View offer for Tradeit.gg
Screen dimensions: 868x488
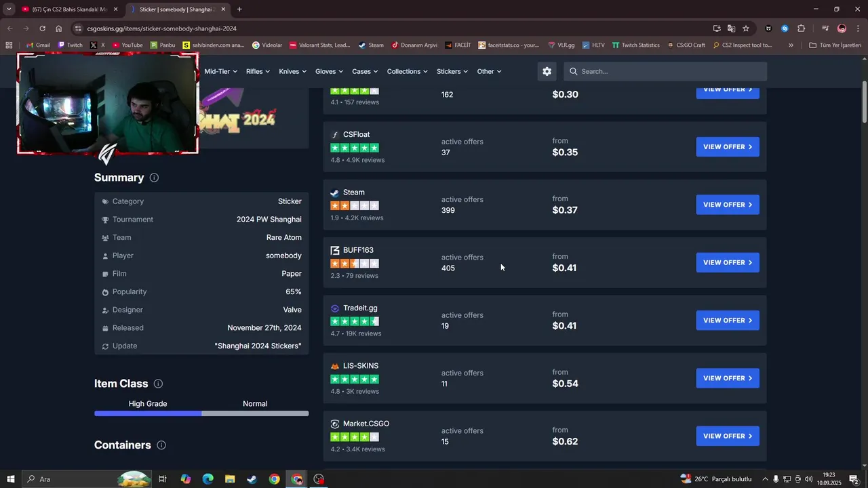pyautogui.click(x=728, y=321)
